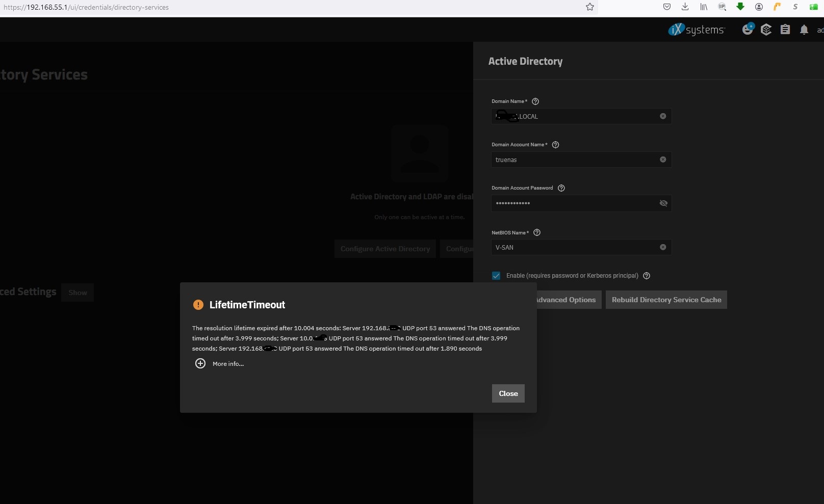824x504 pixels.
Task: Clear the Domain Account Name field
Action: (x=663, y=160)
